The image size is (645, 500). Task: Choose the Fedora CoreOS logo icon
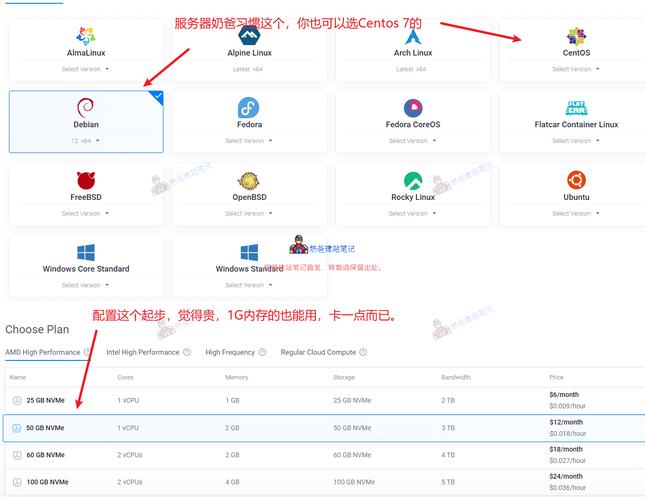(x=413, y=108)
